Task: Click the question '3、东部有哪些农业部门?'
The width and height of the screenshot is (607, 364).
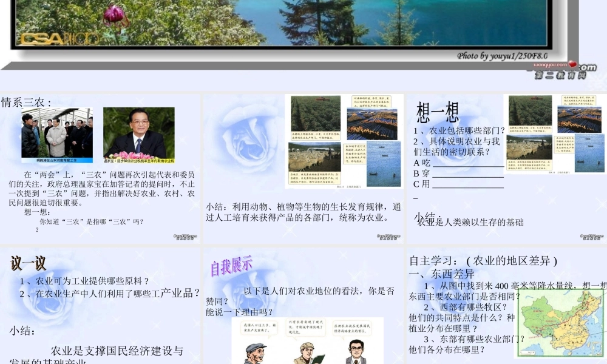Action: tap(474, 339)
